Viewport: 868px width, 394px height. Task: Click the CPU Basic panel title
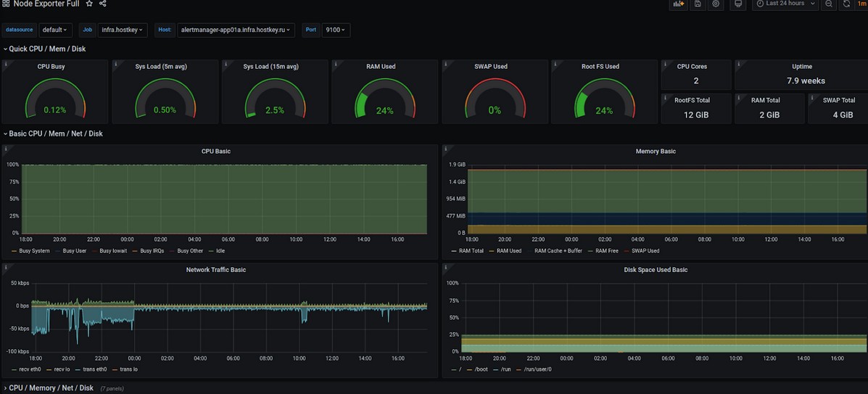point(215,152)
